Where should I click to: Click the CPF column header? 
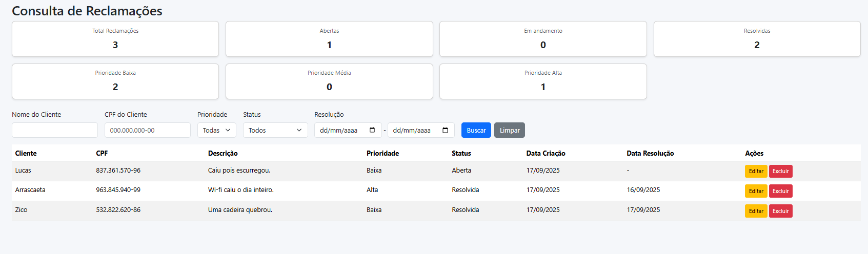[x=102, y=153]
